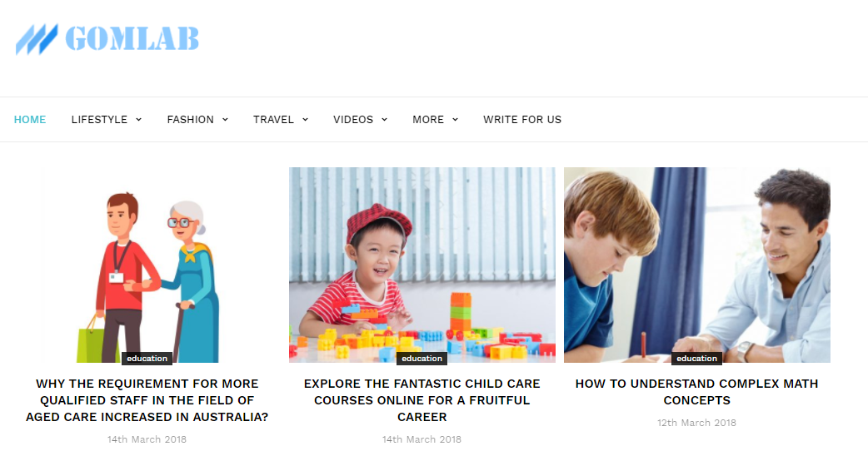The height and width of the screenshot is (456, 868).
Task: Click the Lifestyle dropdown chevron
Action: pyautogui.click(x=138, y=119)
